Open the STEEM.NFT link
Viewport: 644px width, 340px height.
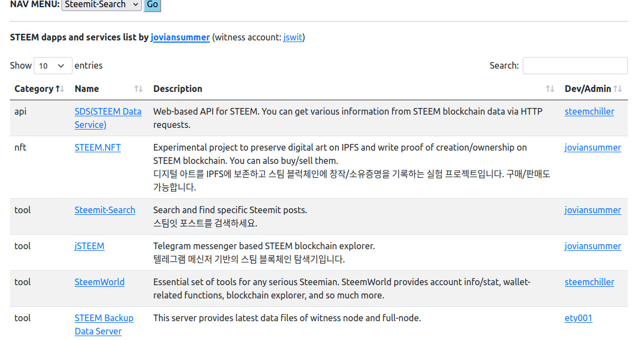pyautogui.click(x=98, y=147)
